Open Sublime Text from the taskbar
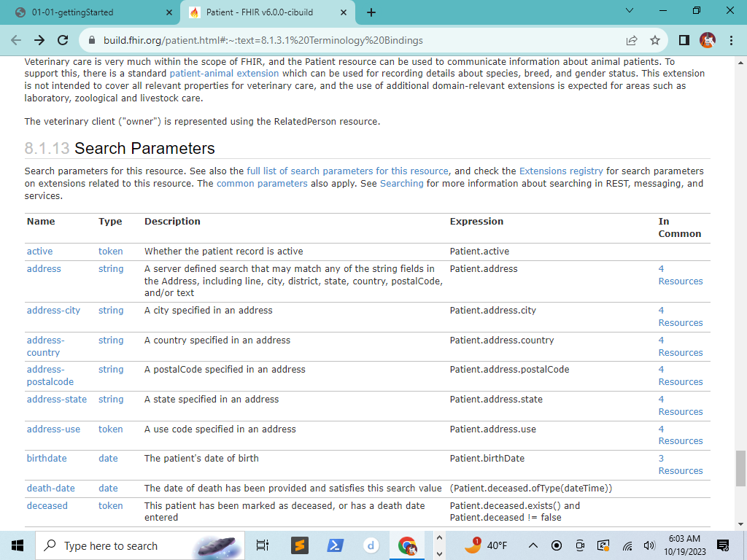Screen dimensions: 747x560 pyautogui.click(x=300, y=545)
